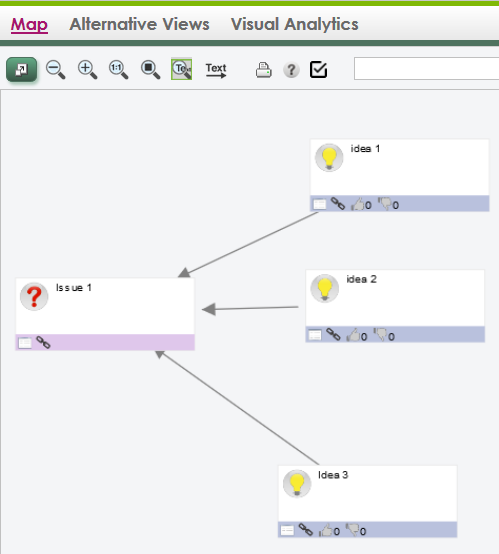Click thumbs up on idea 1
This screenshot has width=499, height=554.
[x=357, y=204]
